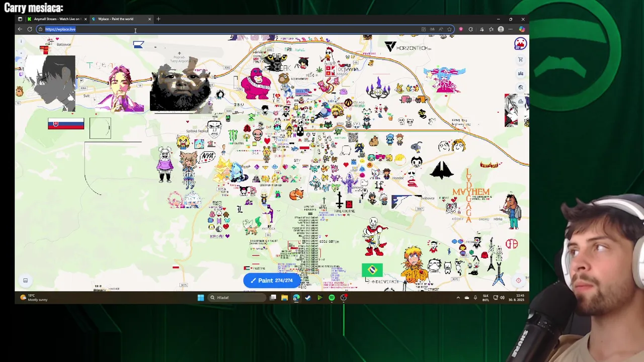This screenshot has width=644, height=362.
Task: Open the tab actions menu in the browser
Action: point(20,19)
